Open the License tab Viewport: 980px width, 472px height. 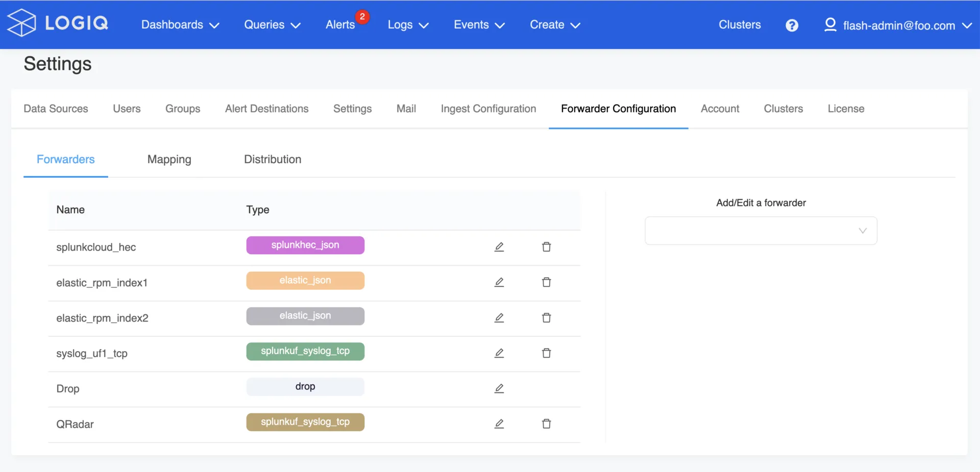coord(846,109)
